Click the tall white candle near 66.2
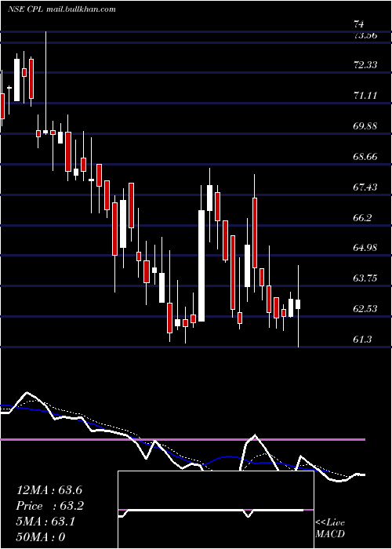The image size is (392, 549). [201, 266]
